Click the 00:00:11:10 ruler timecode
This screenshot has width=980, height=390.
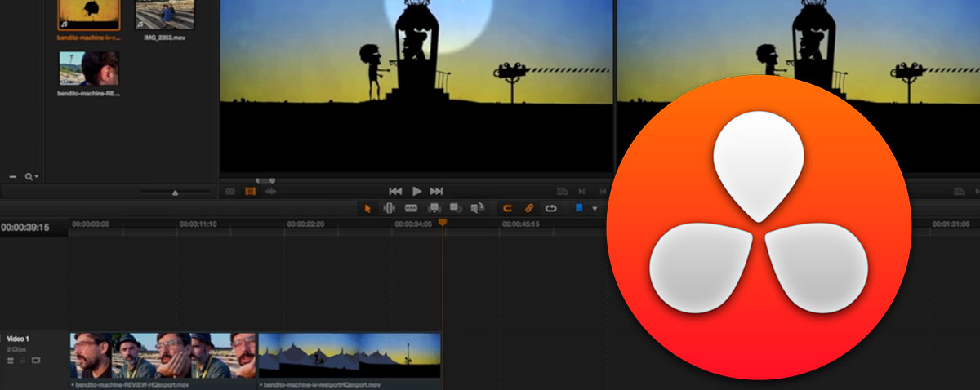tap(198, 224)
